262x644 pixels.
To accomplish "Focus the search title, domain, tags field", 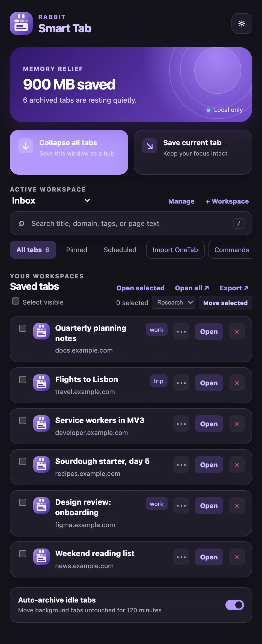I will [131, 223].
